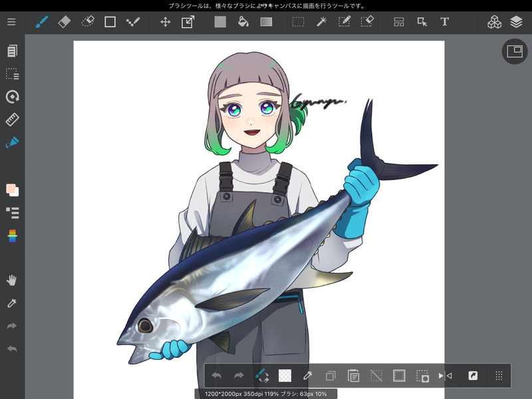Open the foreground color swatch
The height and width of the screenshot is (399, 532).
[x=11, y=188]
